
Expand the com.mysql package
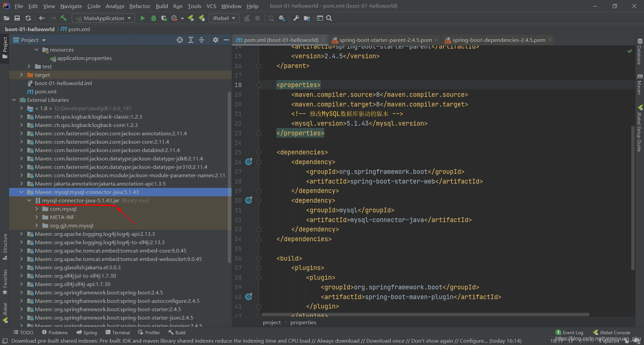click(x=37, y=209)
